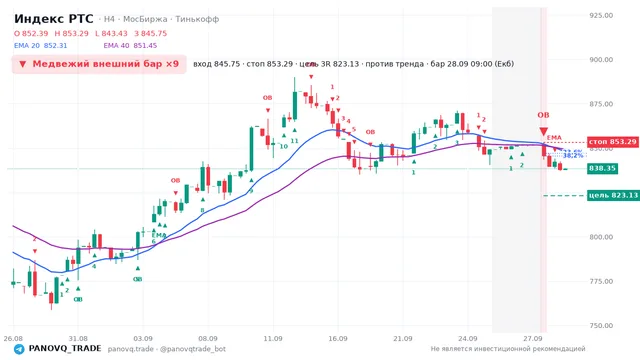Click the green '838.35' current price label

pyautogui.click(x=602, y=169)
